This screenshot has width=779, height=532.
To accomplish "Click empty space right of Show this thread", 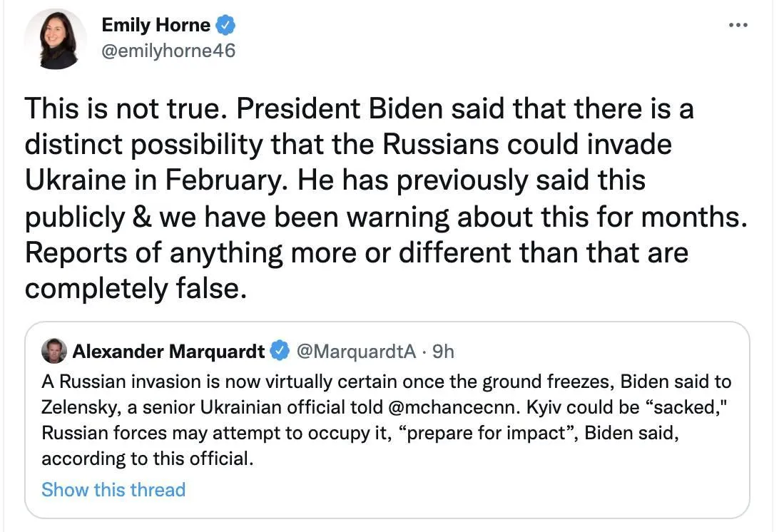I will pyautogui.click(x=464, y=490).
